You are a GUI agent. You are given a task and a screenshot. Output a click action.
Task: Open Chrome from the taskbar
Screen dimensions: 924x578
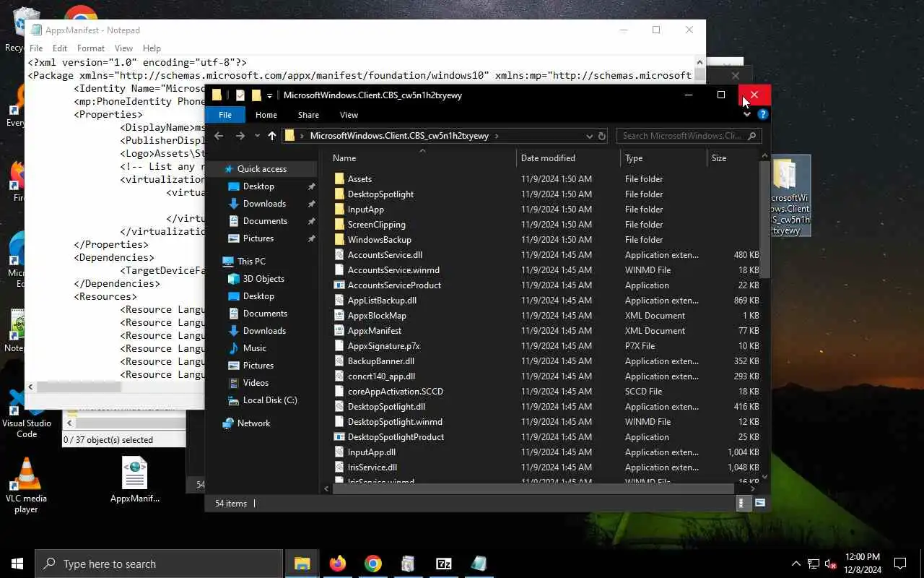tap(372, 564)
